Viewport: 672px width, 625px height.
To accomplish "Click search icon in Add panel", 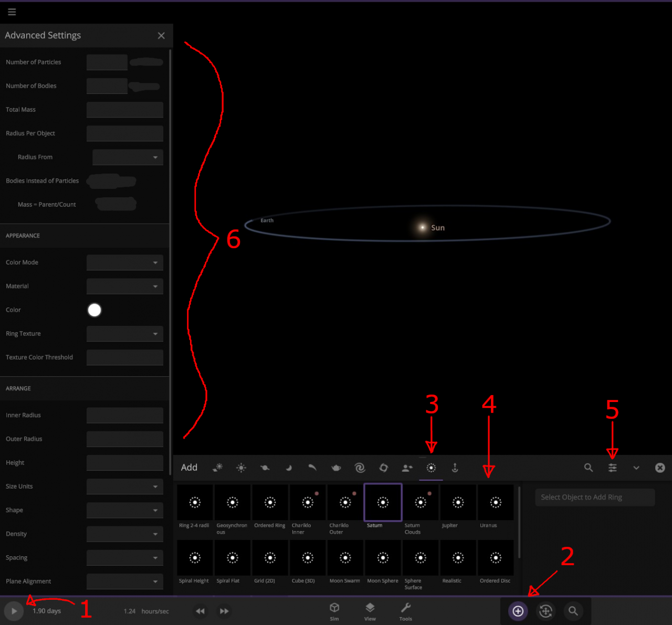I will point(589,468).
